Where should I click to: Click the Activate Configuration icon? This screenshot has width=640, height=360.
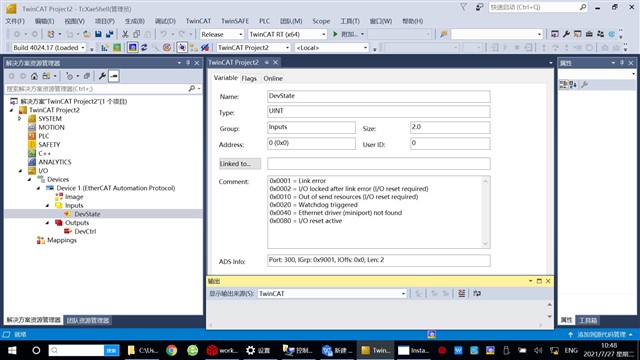(x=105, y=48)
